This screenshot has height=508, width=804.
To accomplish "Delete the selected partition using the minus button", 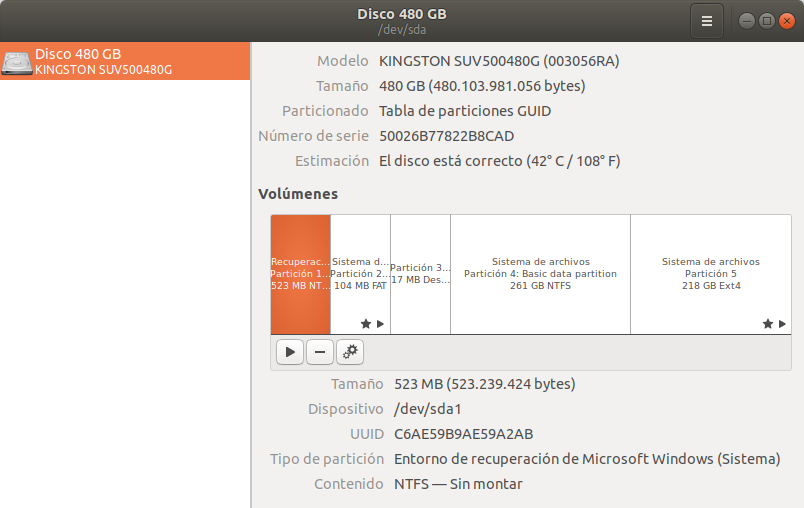I will (319, 351).
